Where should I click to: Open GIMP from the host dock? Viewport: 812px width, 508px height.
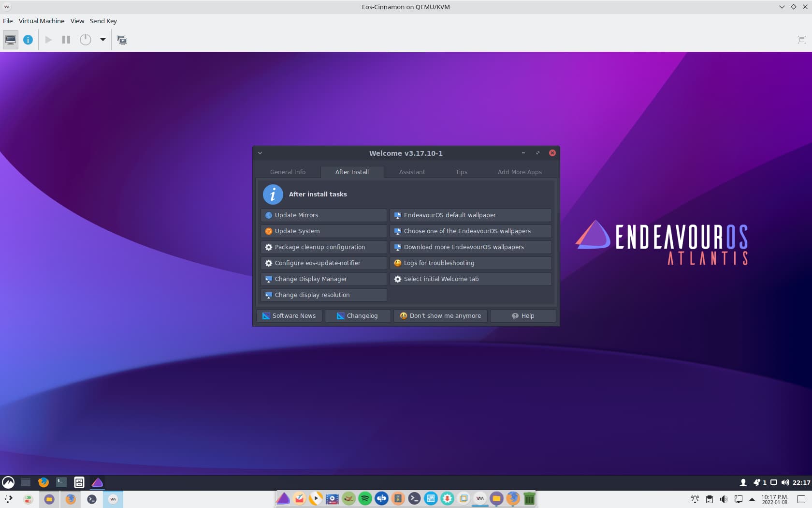pos(348,498)
